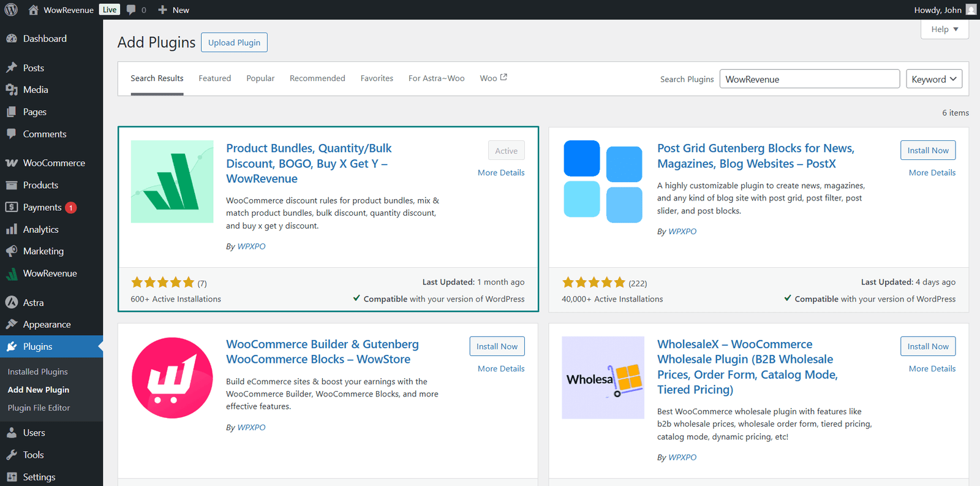This screenshot has height=486, width=980.
Task: Click the Upload Plugin button
Action: click(234, 42)
